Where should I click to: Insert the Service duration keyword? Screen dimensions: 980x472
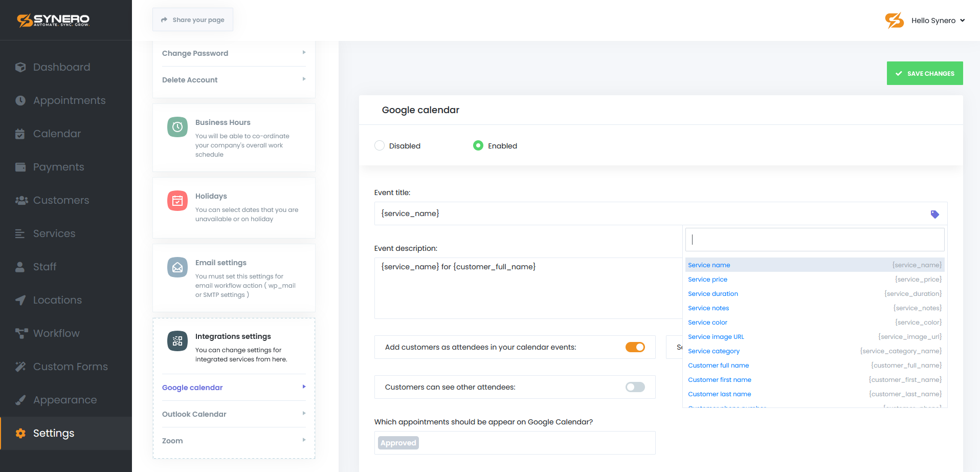pos(814,293)
